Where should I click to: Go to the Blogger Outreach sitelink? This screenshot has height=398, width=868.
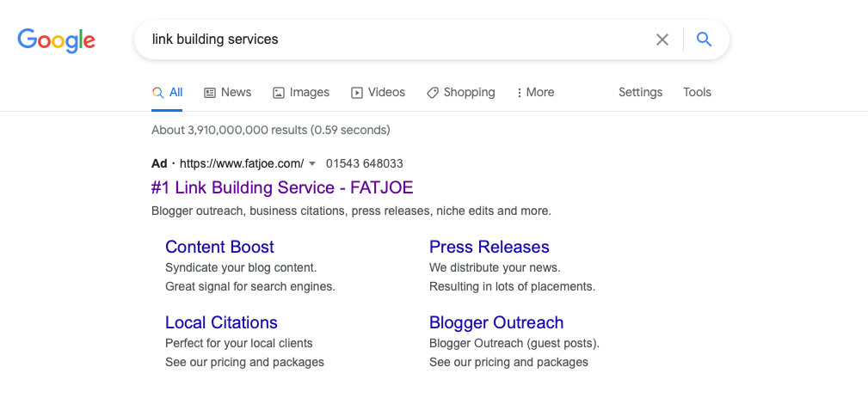(496, 322)
